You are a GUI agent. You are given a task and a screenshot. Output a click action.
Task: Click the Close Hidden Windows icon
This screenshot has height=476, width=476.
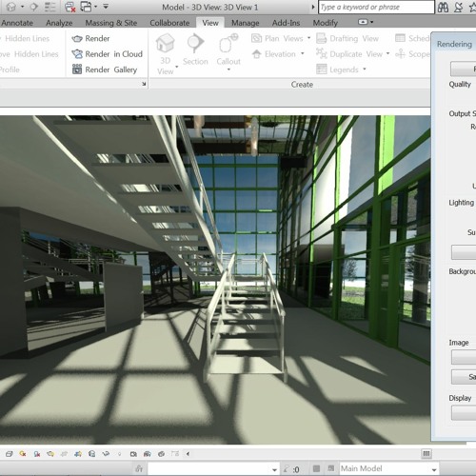click(x=70, y=7)
